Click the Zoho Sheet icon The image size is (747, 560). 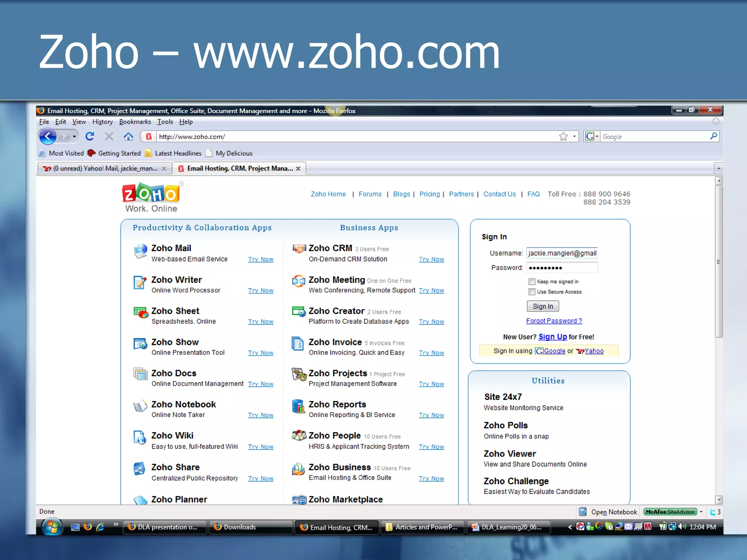[x=141, y=312]
